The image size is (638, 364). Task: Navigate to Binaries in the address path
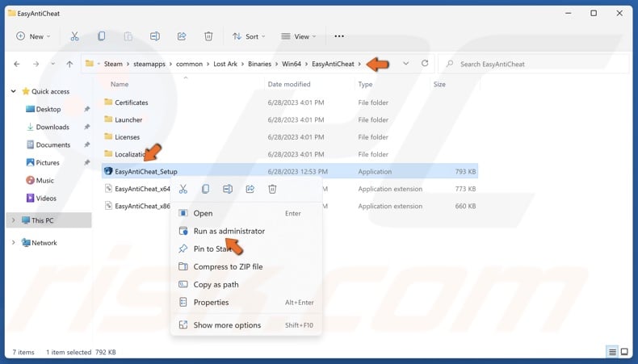coord(259,64)
